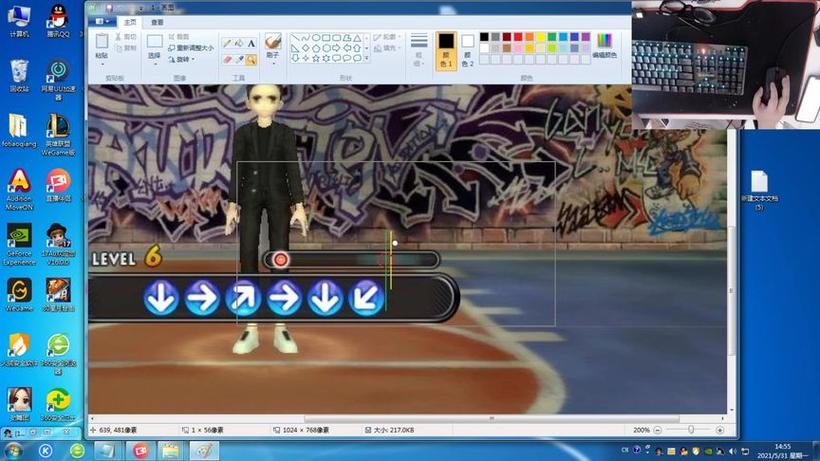Pick the red color swatch

(x=518, y=37)
